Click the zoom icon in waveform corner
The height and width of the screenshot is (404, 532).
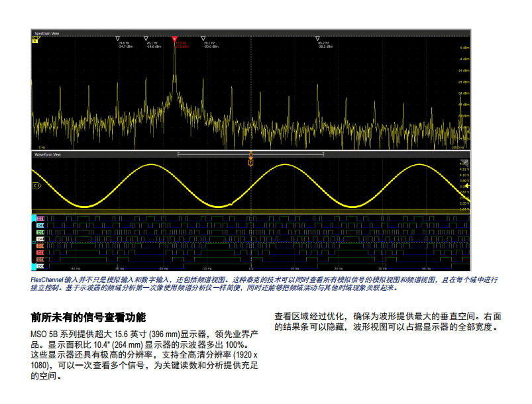[464, 163]
